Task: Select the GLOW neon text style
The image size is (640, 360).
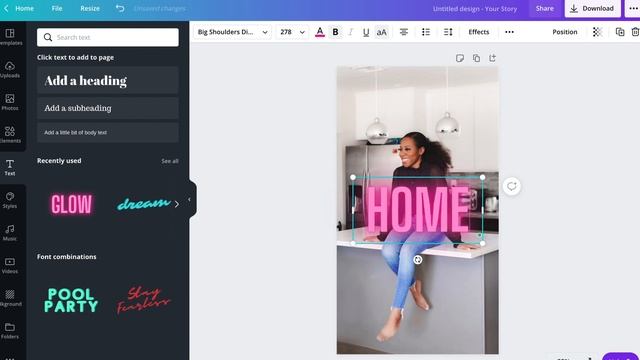Action: (x=71, y=204)
